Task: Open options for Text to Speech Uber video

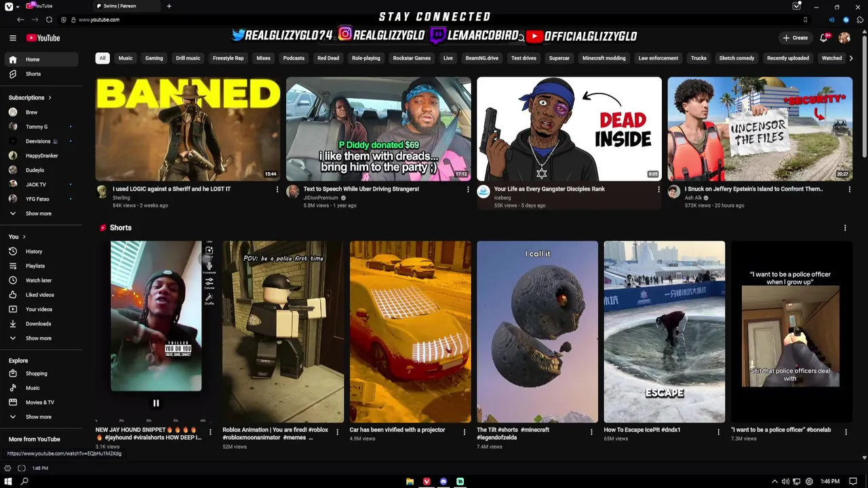Action: [x=467, y=190]
